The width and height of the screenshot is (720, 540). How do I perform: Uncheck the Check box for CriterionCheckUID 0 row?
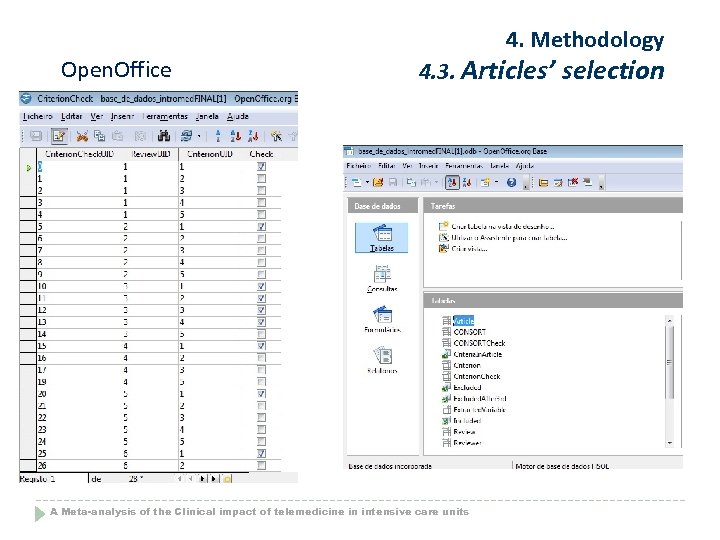tap(261, 167)
